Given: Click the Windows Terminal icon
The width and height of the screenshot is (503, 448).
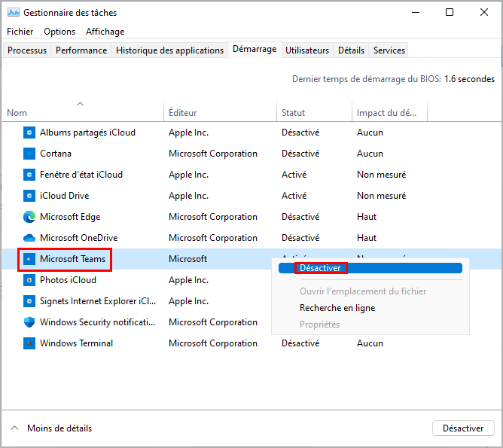Looking at the screenshot, I should click(29, 343).
